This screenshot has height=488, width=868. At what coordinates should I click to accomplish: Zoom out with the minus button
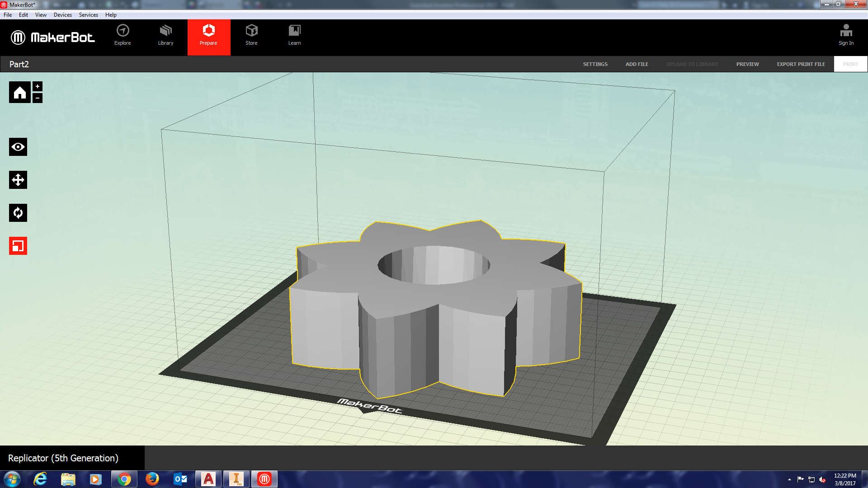tap(38, 98)
